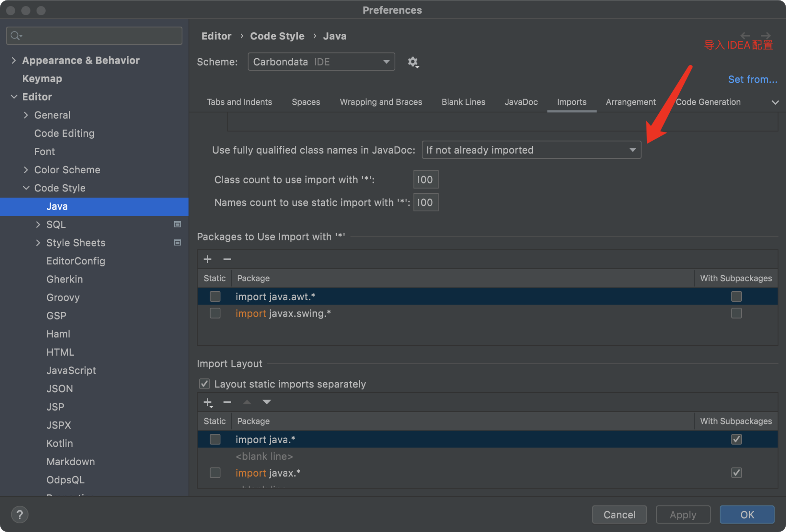Click the Names count static import field
The image size is (786, 532).
pos(426,202)
